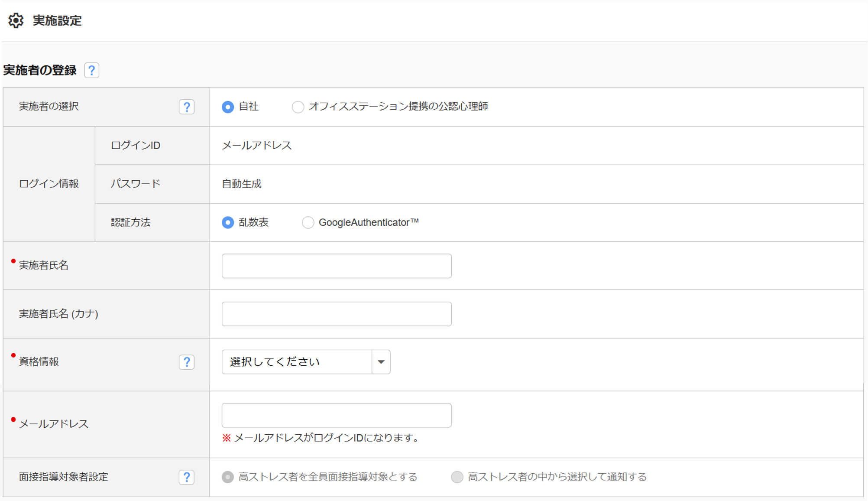The width and height of the screenshot is (868, 501).
Task: Click the 実施設定 page title
Action: tap(57, 20)
